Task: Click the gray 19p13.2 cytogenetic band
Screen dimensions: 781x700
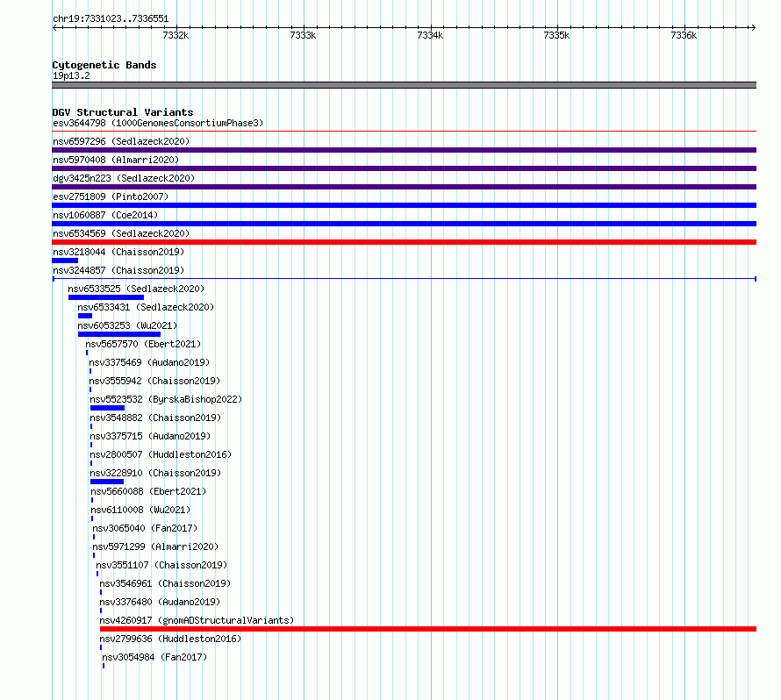Action: [404, 85]
